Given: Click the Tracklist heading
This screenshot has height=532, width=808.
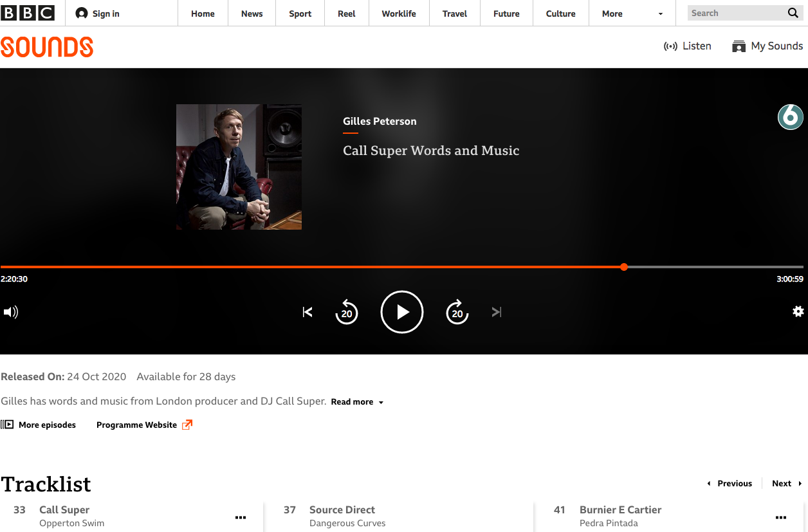Looking at the screenshot, I should tap(46, 484).
